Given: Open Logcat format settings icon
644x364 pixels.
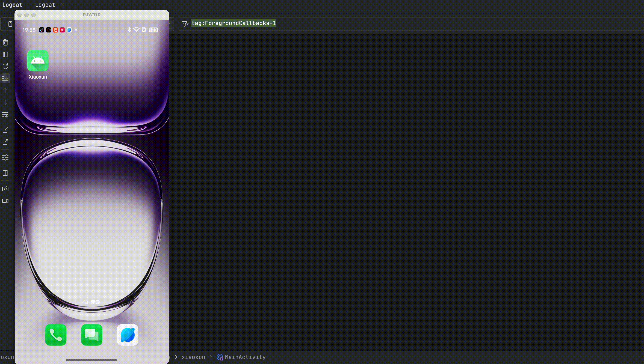Looking at the screenshot, I should pyautogui.click(x=5, y=157).
